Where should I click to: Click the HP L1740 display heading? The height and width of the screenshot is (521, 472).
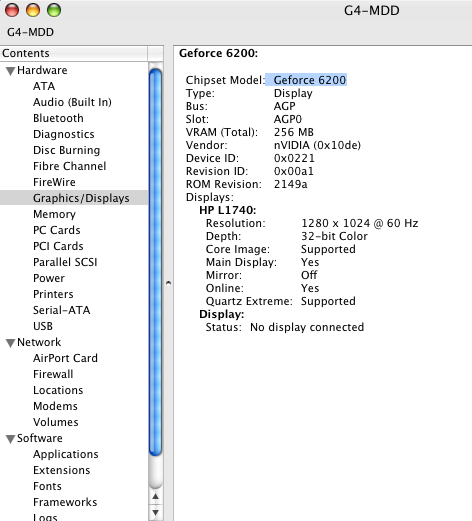(228, 210)
